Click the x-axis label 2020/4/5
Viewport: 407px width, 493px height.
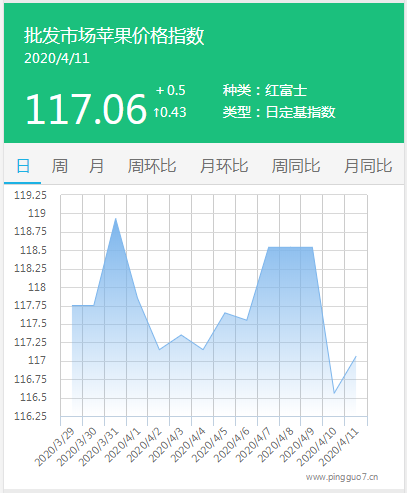point(210,445)
